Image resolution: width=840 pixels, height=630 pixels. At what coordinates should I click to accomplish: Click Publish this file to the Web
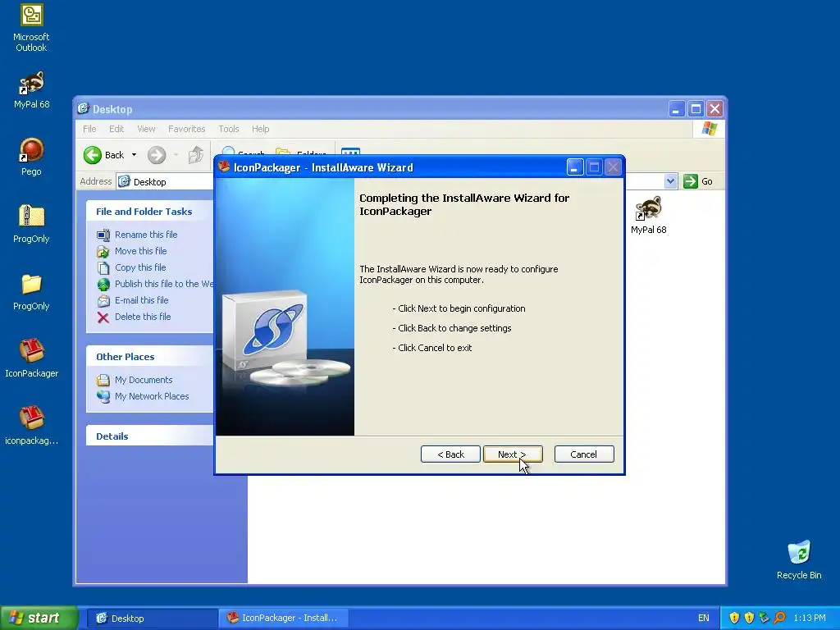tap(164, 284)
